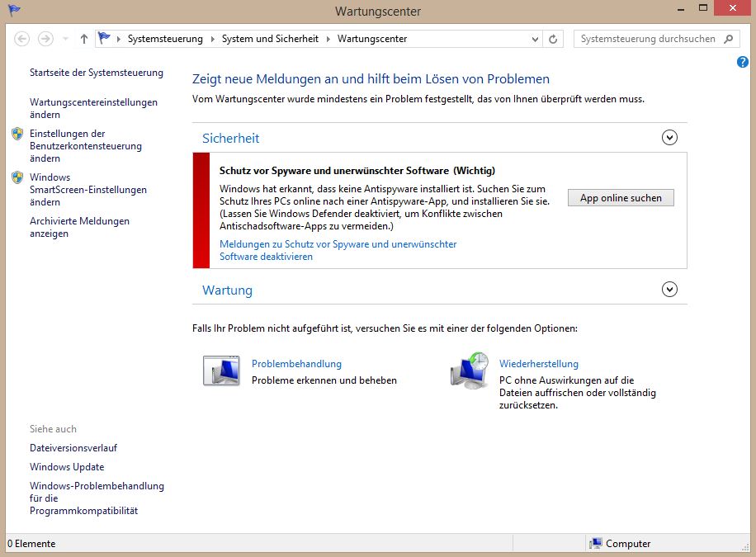Open Einstellungen der Benutzerkontensteuerung ändern
The image size is (756, 557).
pos(86,145)
